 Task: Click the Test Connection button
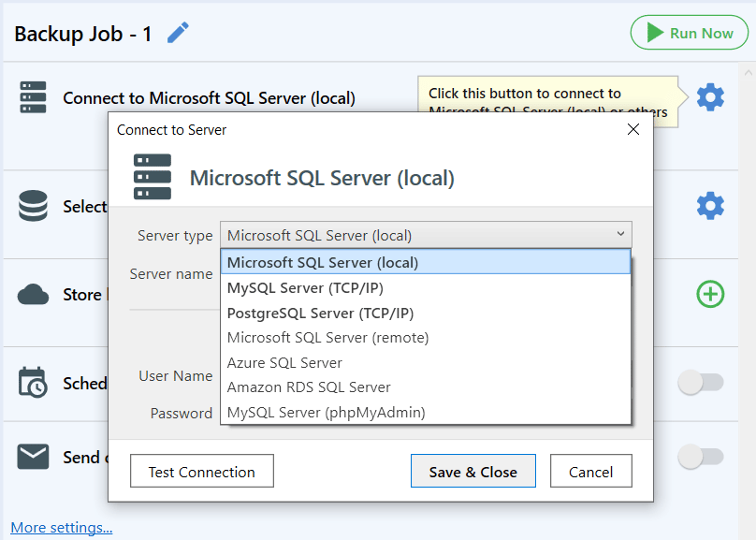click(202, 471)
